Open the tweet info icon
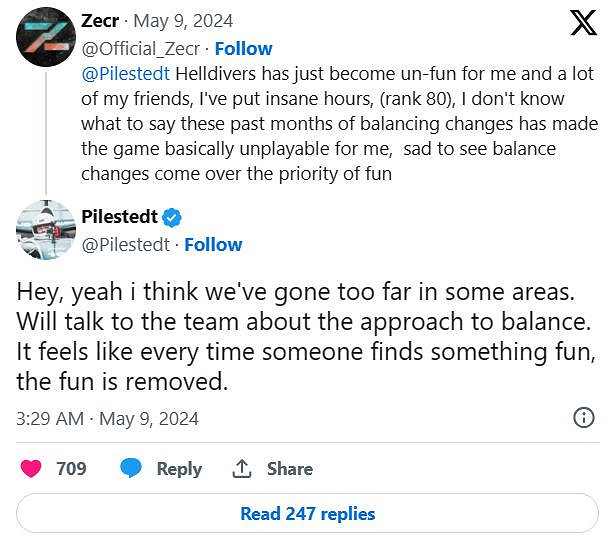Image resolution: width=614 pixels, height=542 pixels. click(x=583, y=418)
